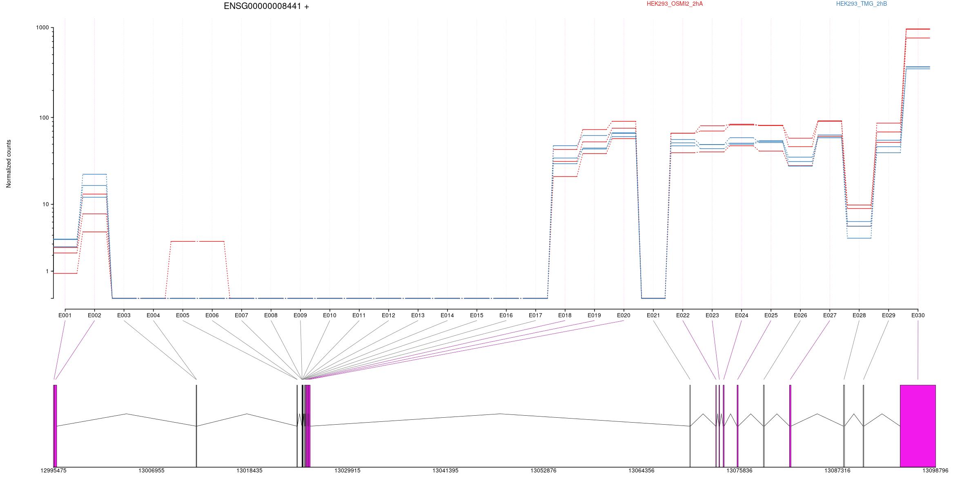980x490 pixels.
Task: Click exon label E016
Action: tap(506, 315)
